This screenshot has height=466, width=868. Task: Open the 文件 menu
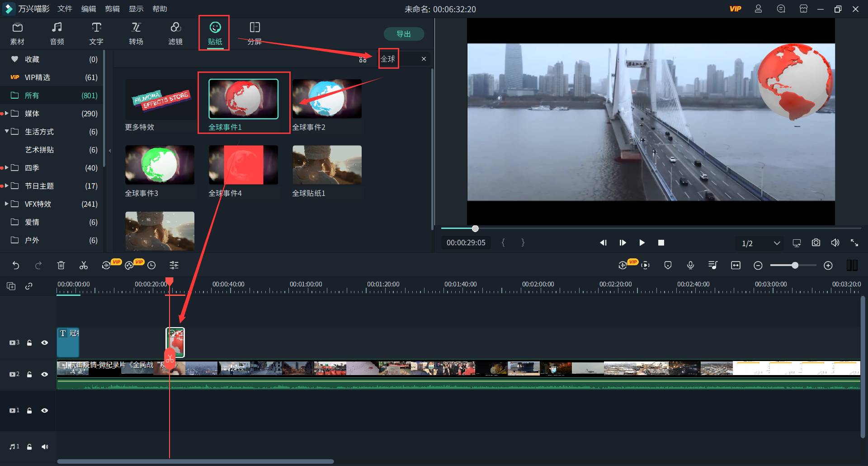[x=65, y=9]
